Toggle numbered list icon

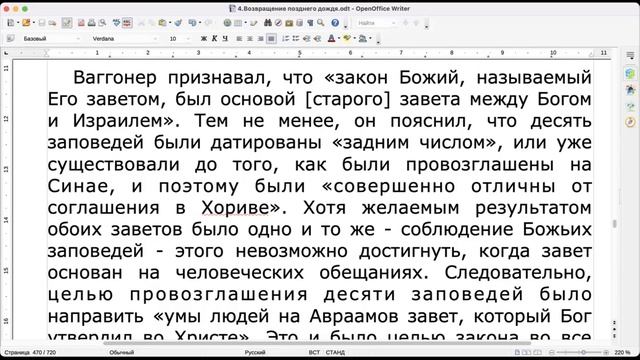pos(285,38)
